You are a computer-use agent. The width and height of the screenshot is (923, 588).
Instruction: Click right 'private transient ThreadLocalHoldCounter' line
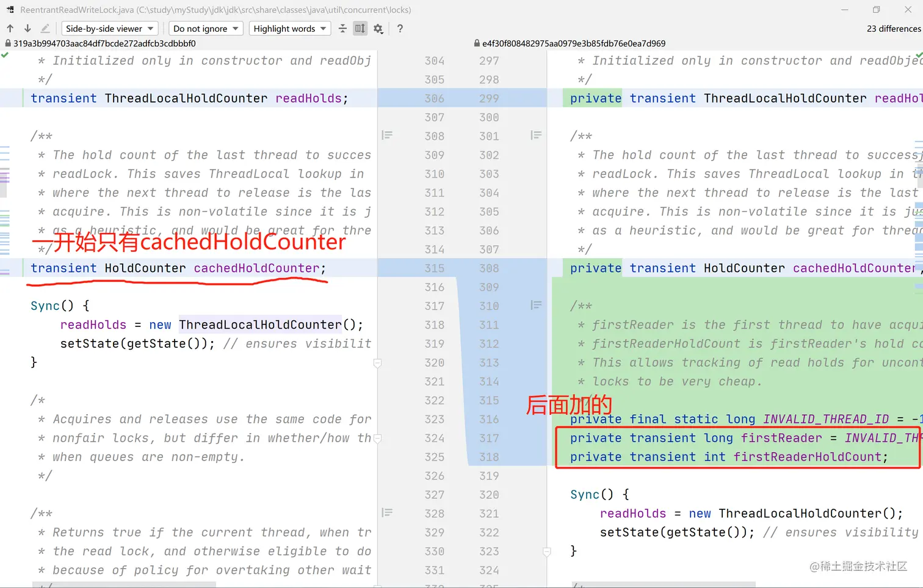click(746, 98)
